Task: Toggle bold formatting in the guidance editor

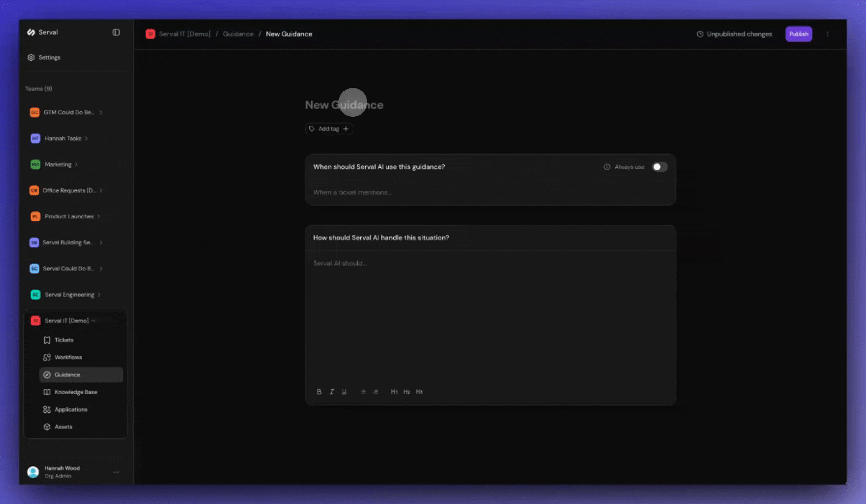Action: pos(319,391)
